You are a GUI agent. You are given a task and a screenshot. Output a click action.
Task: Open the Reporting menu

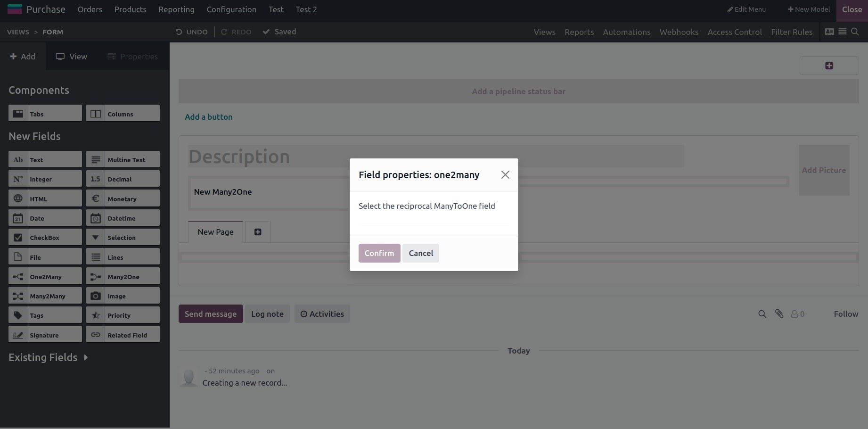coord(176,9)
